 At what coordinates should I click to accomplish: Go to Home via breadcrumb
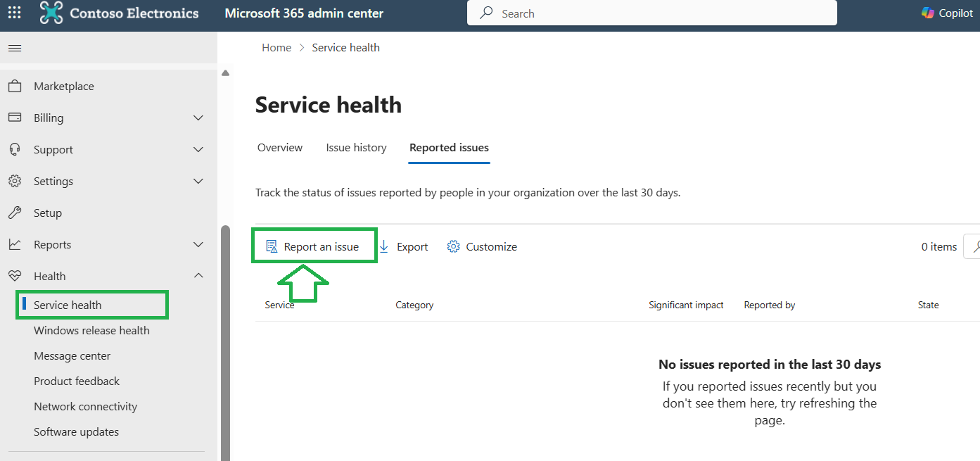pos(276,48)
